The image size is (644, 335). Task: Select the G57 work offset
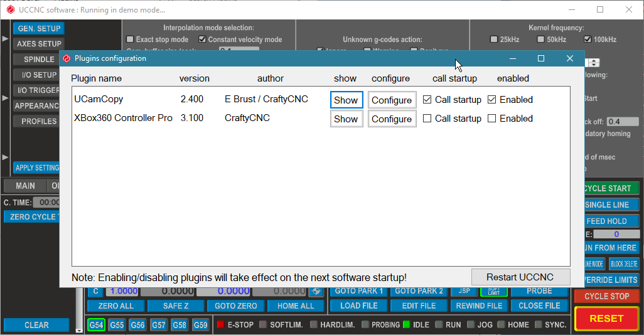[x=159, y=325]
